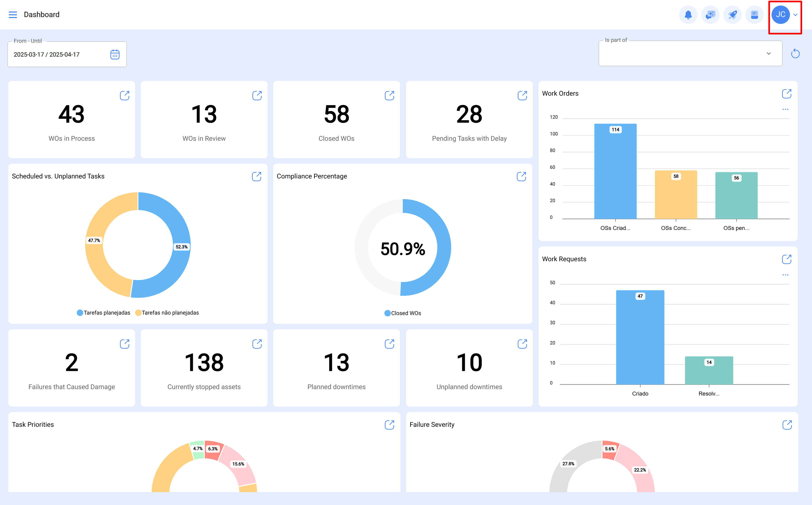This screenshot has height=505, width=812.
Task: Click the 114 'OSs Criad...' bar
Action: [x=615, y=171]
